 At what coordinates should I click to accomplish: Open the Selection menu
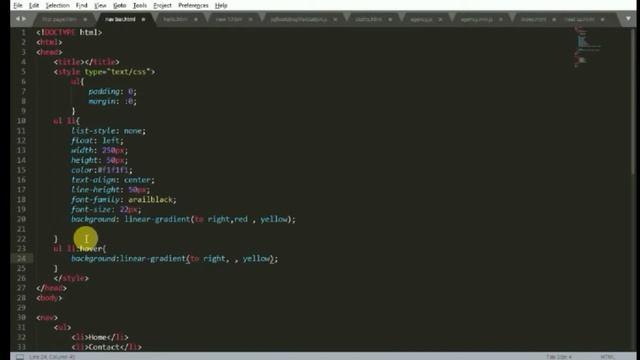tap(57, 5)
